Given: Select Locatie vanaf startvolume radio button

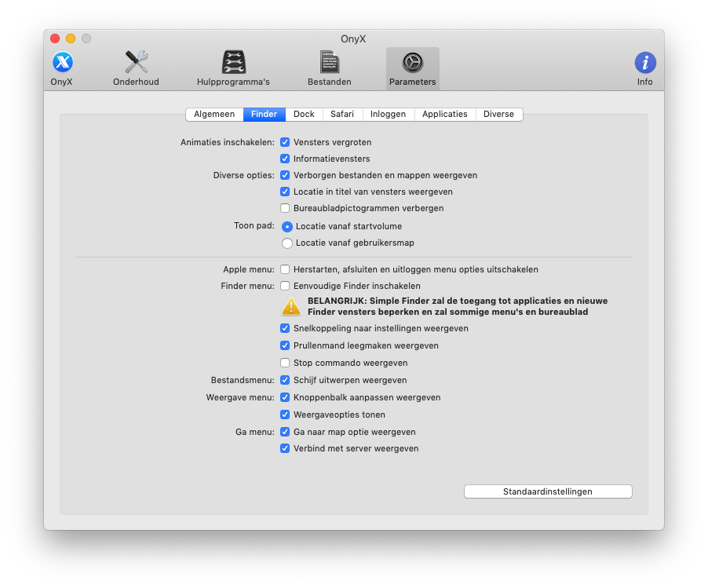Looking at the screenshot, I should coord(287,226).
